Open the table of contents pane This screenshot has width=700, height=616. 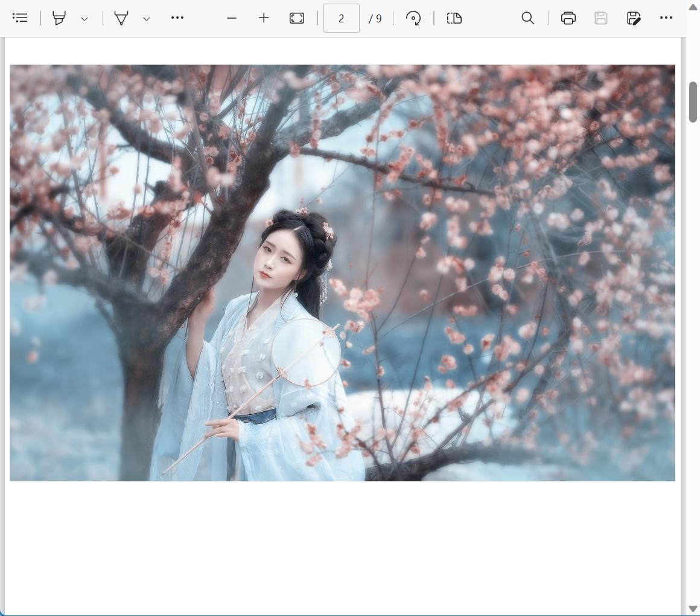pos(20,18)
